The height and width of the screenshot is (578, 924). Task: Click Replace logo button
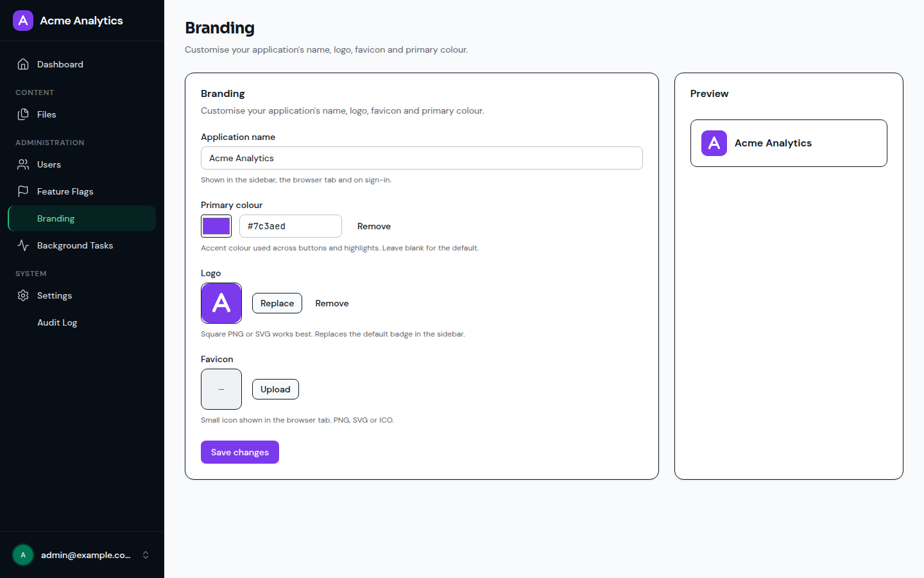coord(277,303)
